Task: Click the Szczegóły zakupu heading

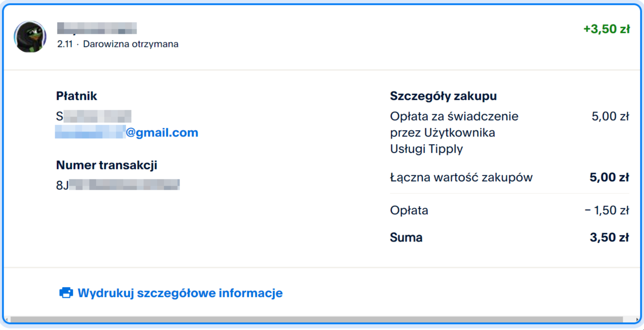Action: (x=443, y=96)
